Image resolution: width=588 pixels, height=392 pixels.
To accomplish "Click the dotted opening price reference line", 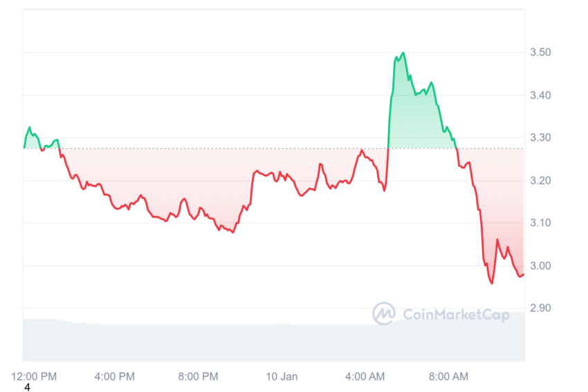I will tap(274, 149).
